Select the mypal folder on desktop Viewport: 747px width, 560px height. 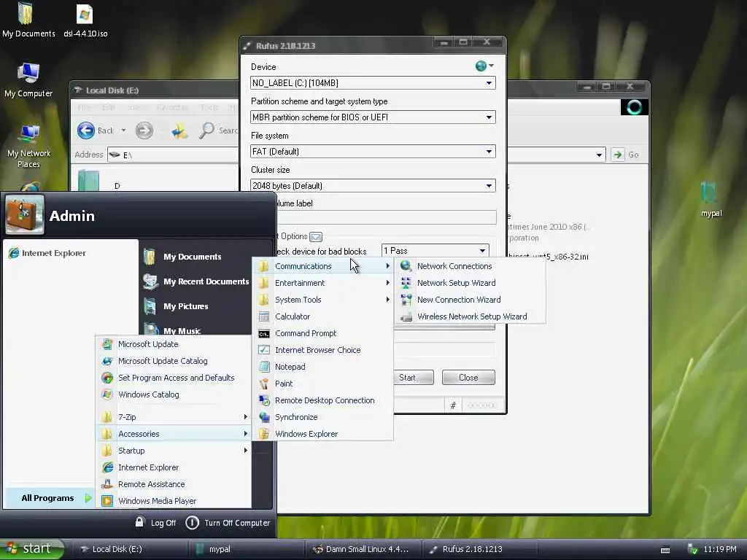coord(711,199)
